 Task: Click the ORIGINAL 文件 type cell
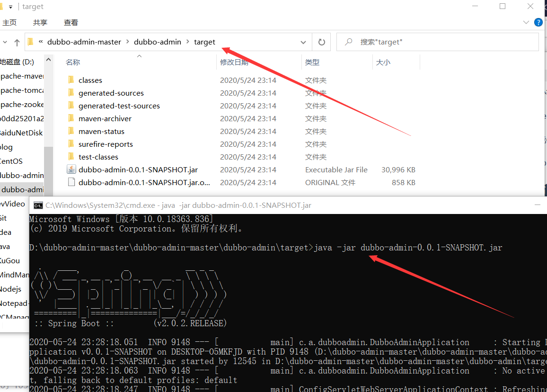click(330, 182)
